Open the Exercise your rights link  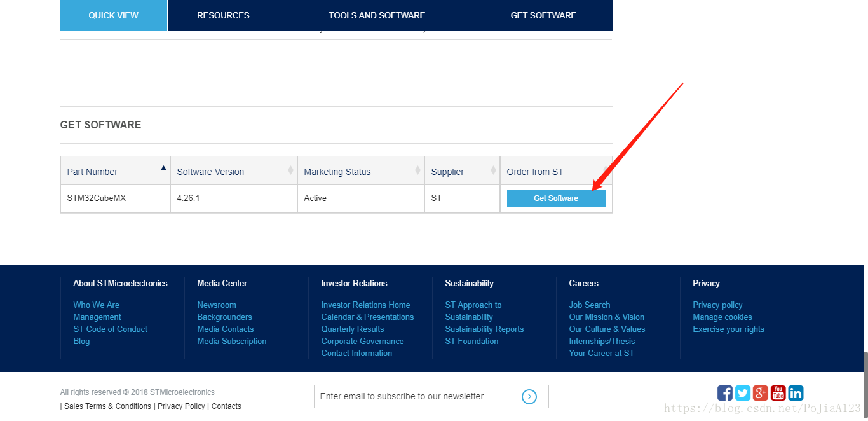point(729,329)
